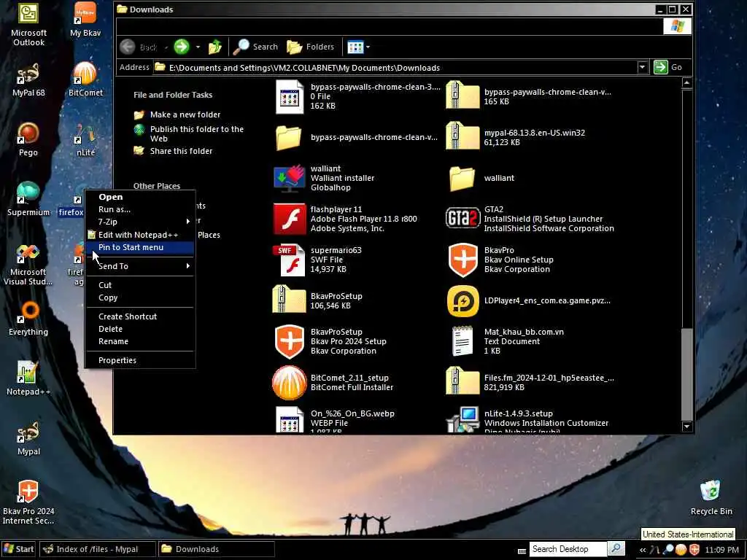Choose Run as... from context menu
The height and width of the screenshot is (560, 747).
pyautogui.click(x=140, y=209)
